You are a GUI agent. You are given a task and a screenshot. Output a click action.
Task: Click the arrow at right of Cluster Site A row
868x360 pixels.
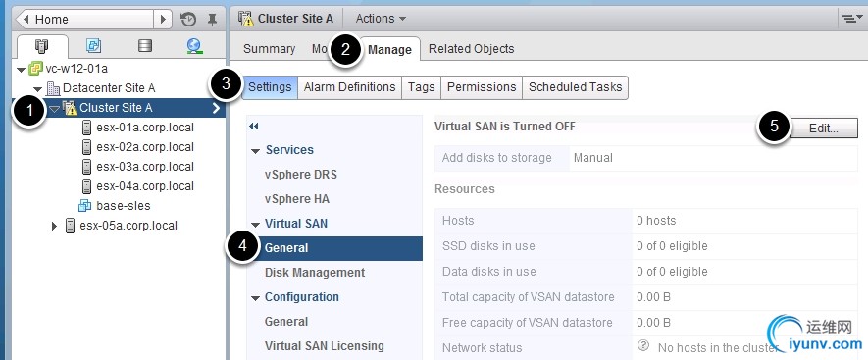click(216, 108)
